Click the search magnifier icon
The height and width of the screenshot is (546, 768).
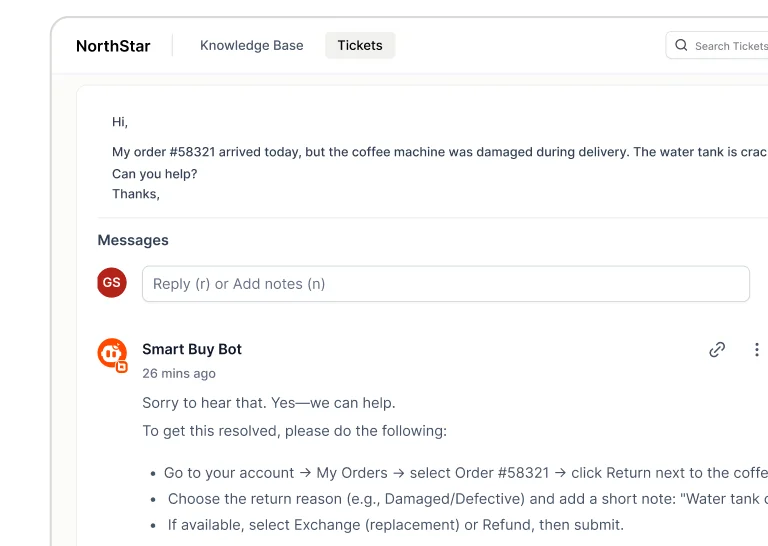681,45
